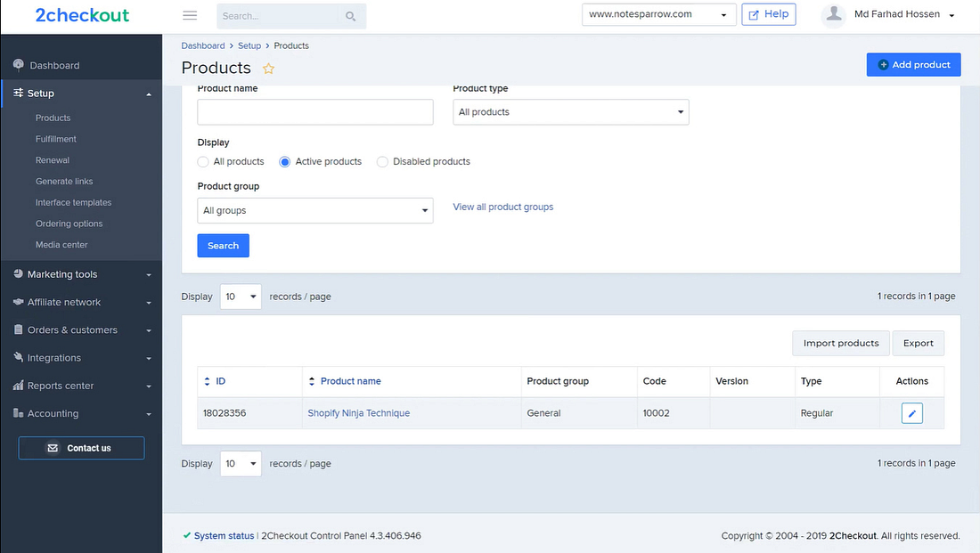Screen dimensions: 980x553
Task: Select the All products radio button
Action: (x=203, y=162)
